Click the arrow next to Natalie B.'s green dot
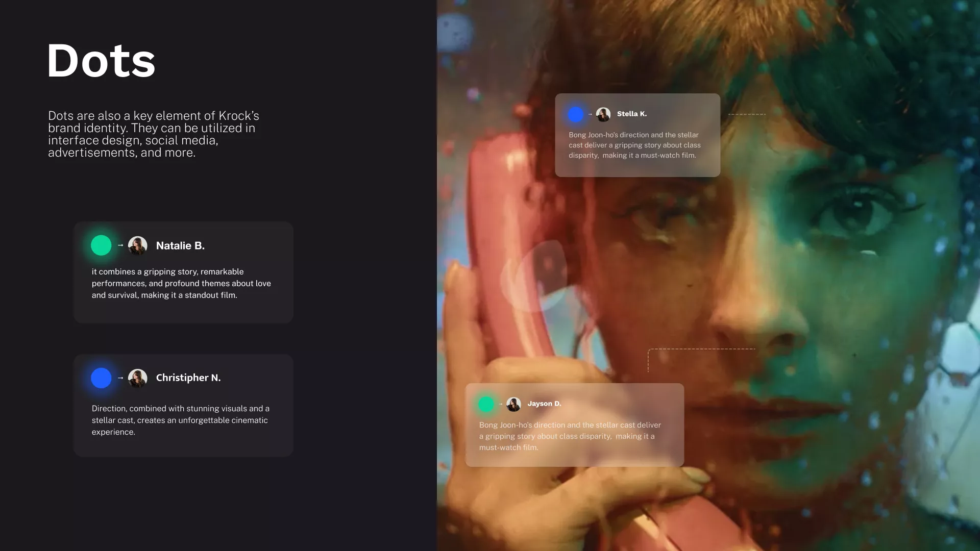The height and width of the screenshot is (551, 980). pos(120,245)
